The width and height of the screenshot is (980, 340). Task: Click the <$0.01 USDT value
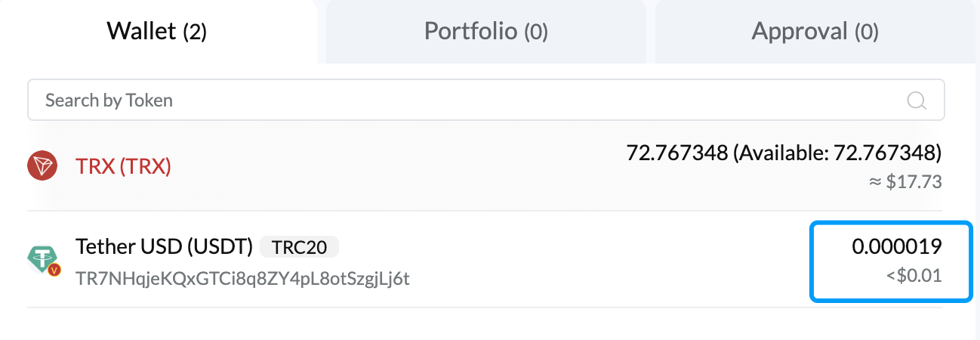914,275
